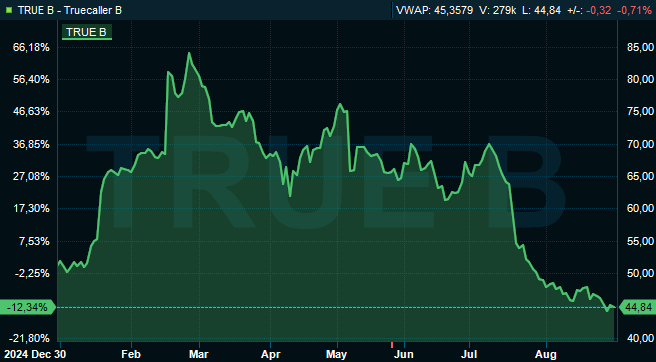Click the green square icon beside TRUE B title
This screenshot has height=362, width=656.
(9, 10)
